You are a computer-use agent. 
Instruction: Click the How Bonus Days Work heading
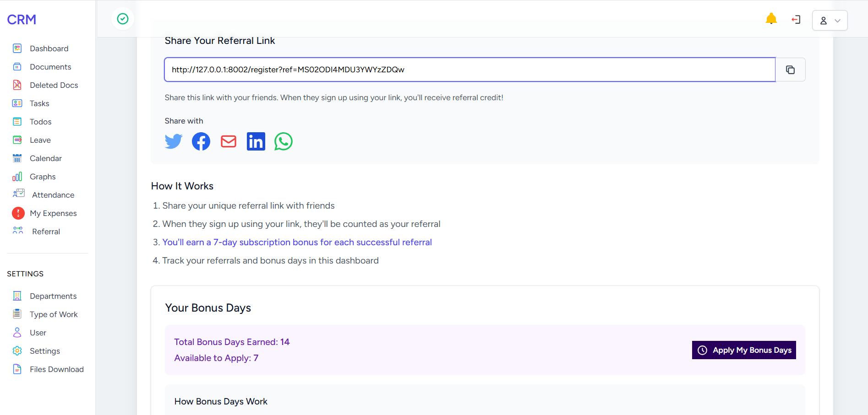point(221,401)
